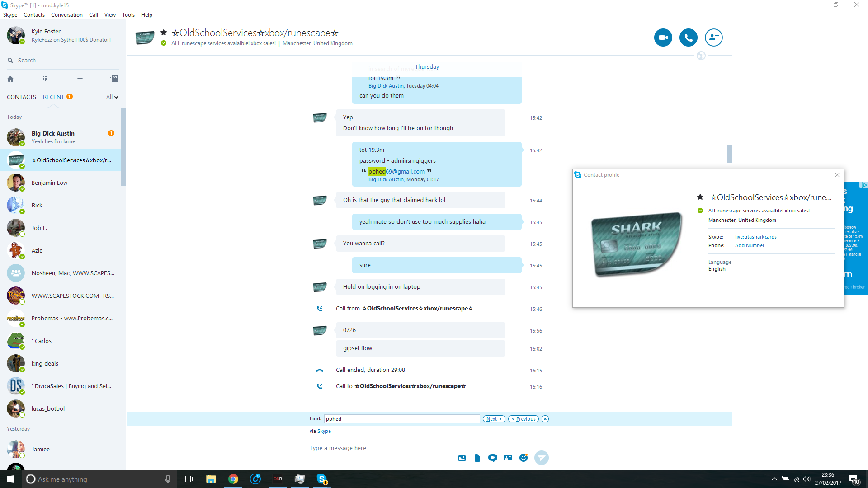
Task: Click the search magnifier icon
Action: (x=10, y=61)
